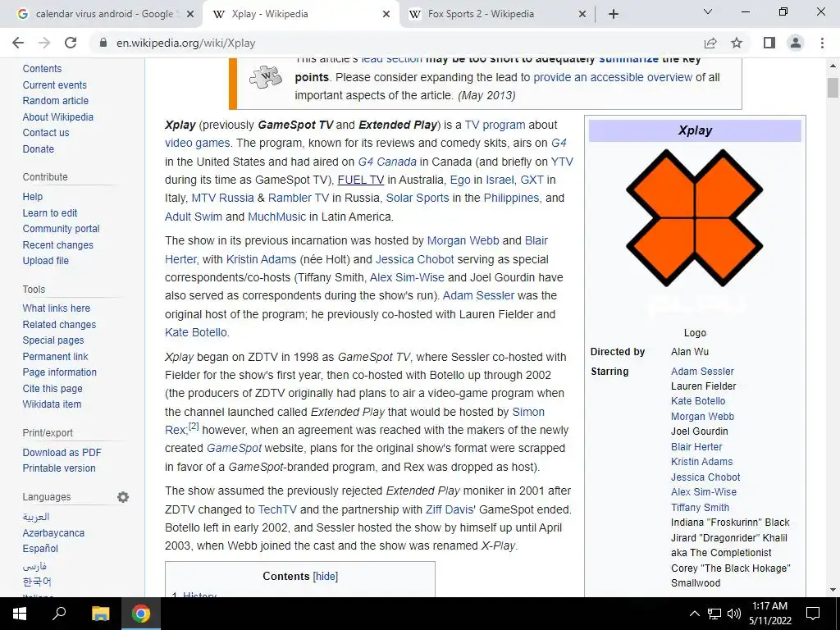Click the puzzle piece notice icon
840x630 pixels.
coord(265,77)
